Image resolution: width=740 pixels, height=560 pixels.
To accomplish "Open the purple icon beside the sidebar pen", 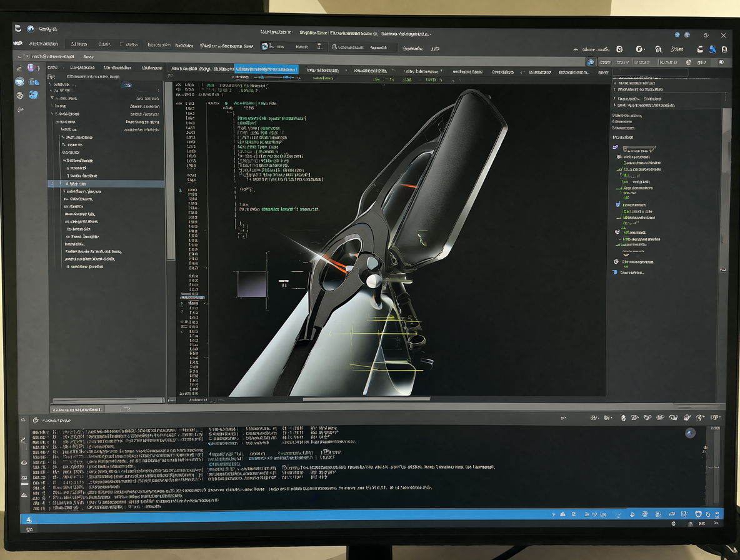I will pyautogui.click(x=31, y=68).
